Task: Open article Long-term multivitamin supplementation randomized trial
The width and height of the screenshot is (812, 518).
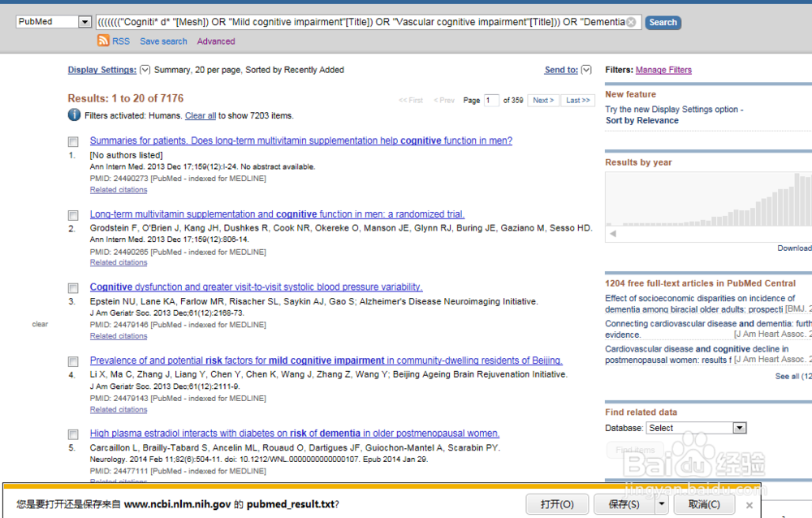Action: point(277,214)
